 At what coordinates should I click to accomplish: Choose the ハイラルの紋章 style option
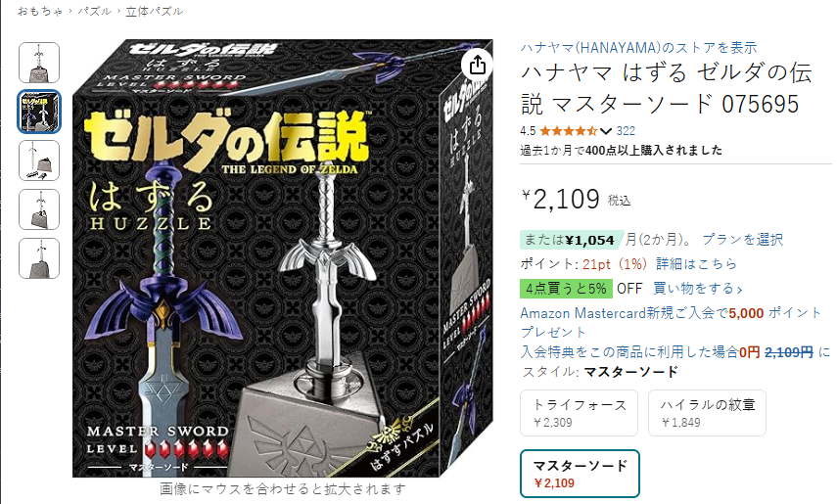[707, 413]
